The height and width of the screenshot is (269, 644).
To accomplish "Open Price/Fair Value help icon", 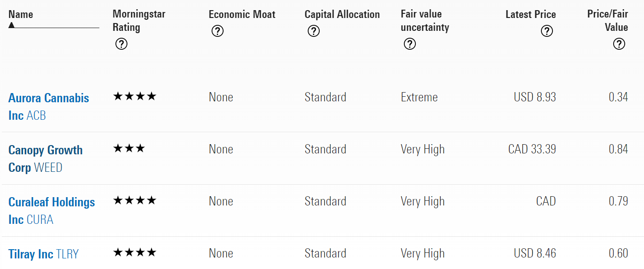I will pyautogui.click(x=619, y=44).
